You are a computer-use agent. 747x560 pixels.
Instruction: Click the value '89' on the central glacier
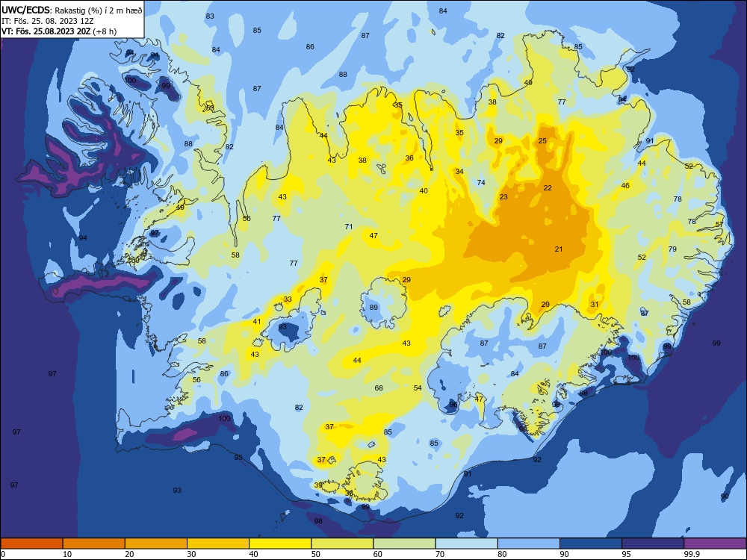[x=373, y=307]
